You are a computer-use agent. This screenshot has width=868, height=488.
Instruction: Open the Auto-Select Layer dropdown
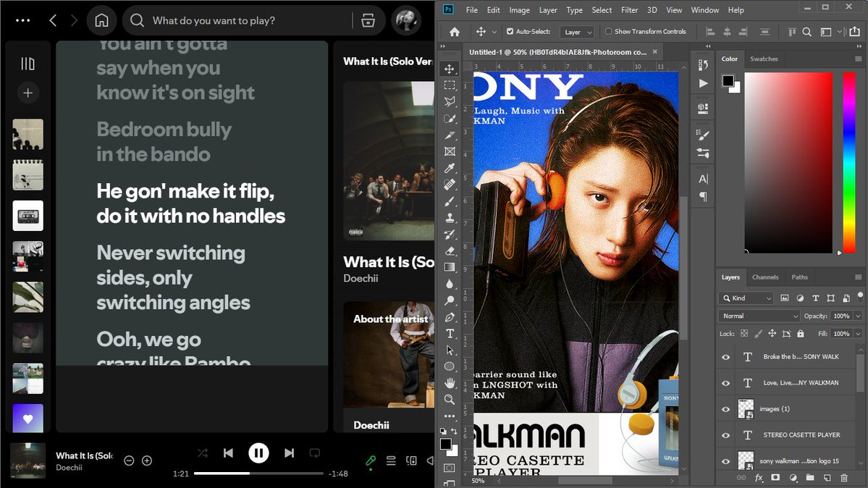point(577,32)
